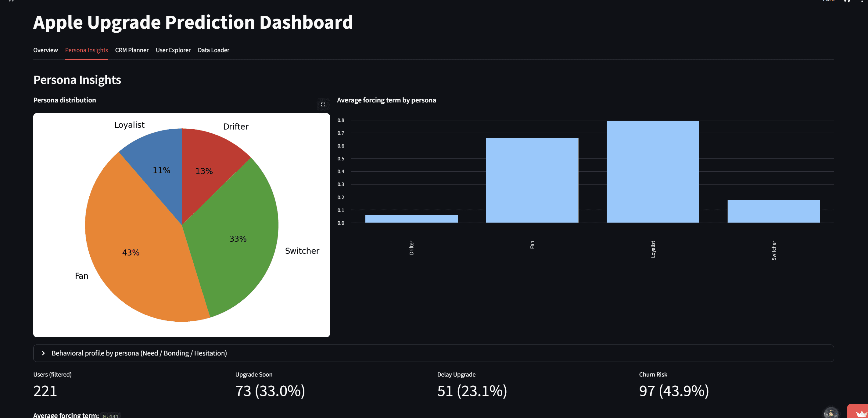The width and height of the screenshot is (868, 418).
Task: Click the "0.0" y-axis tick label
Action: coord(341,223)
